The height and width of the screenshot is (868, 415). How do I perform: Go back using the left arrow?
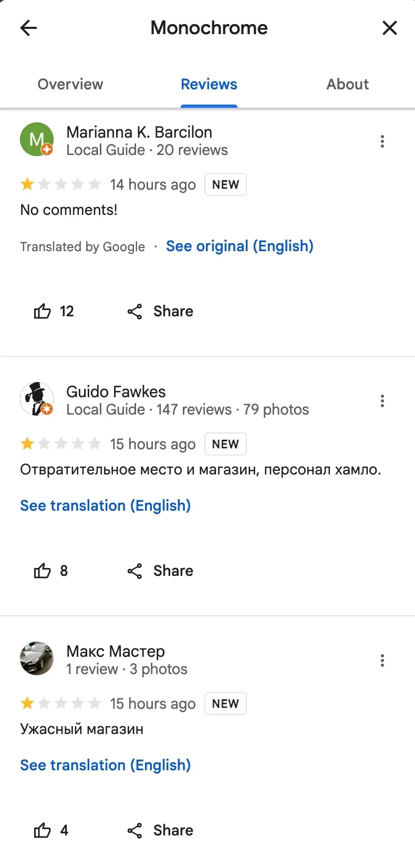[28, 28]
